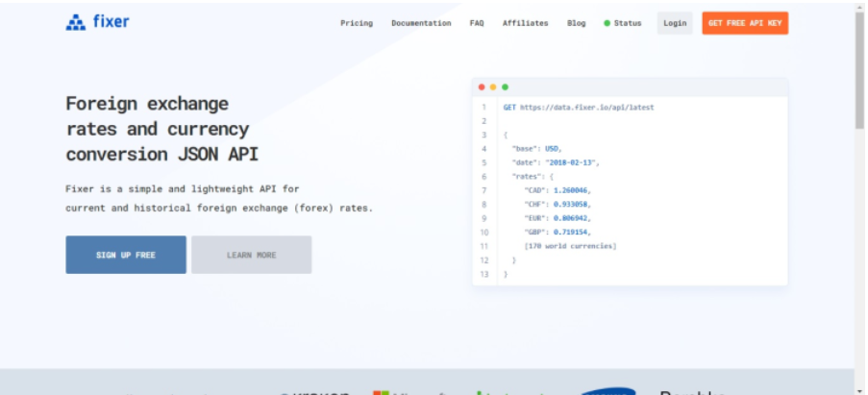The image size is (868, 395).
Task: Open the Affiliates page
Action: point(526,23)
